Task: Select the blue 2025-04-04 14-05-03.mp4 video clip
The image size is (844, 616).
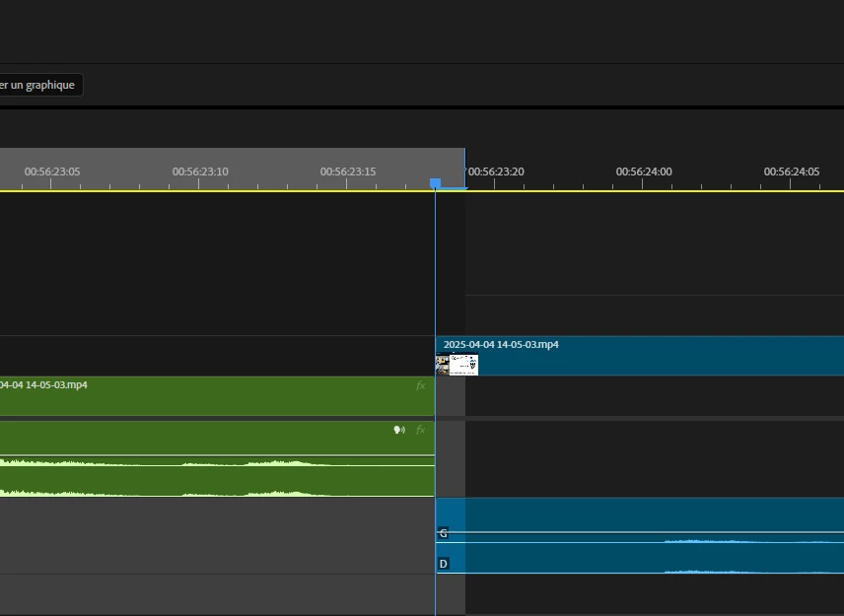Action: pyautogui.click(x=640, y=356)
